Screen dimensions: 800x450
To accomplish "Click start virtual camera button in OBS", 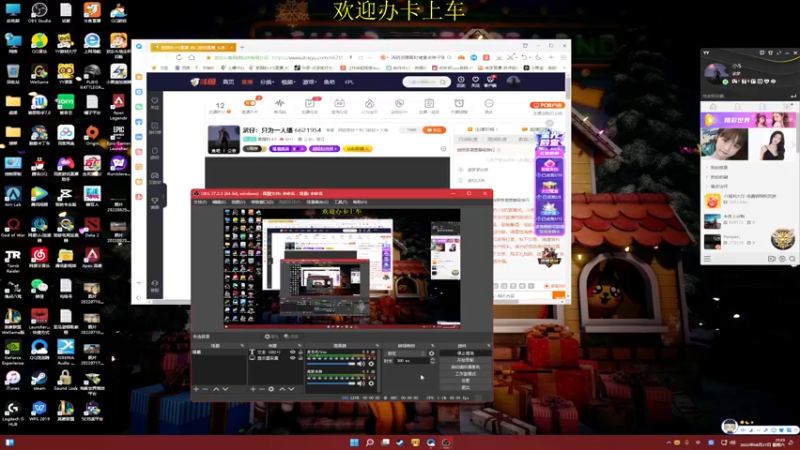I will click(465, 367).
